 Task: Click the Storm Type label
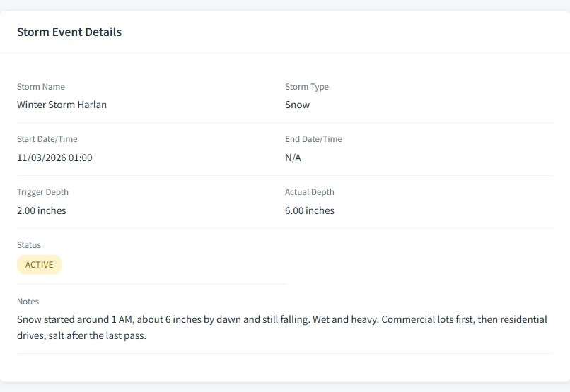click(x=307, y=87)
